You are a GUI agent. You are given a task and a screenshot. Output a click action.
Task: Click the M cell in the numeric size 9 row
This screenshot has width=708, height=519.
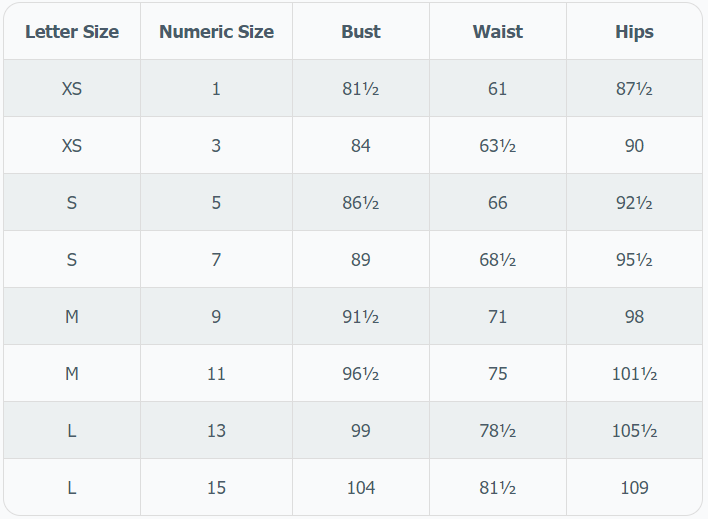coord(72,316)
